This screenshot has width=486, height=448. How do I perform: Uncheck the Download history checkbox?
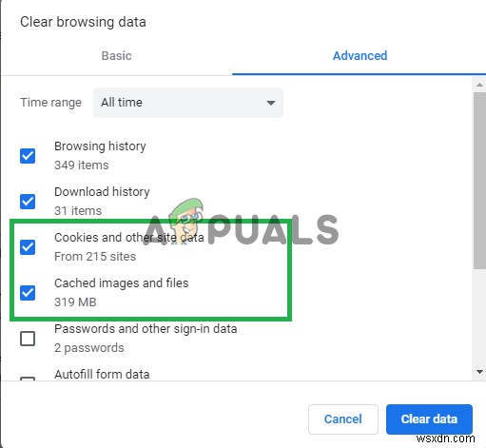click(28, 202)
